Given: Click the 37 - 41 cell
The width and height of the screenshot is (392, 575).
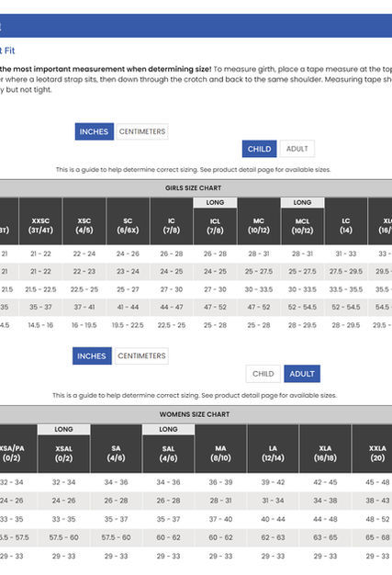Looking at the screenshot, I should pos(84,307).
